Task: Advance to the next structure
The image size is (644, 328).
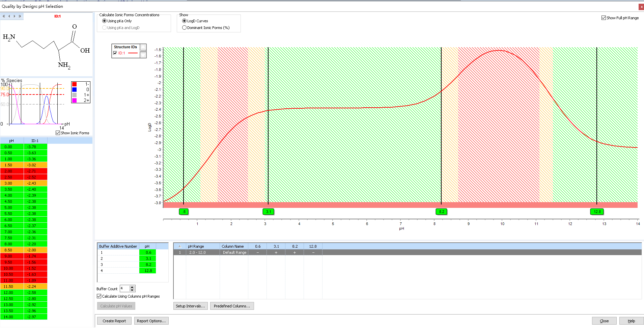Action: coord(15,16)
